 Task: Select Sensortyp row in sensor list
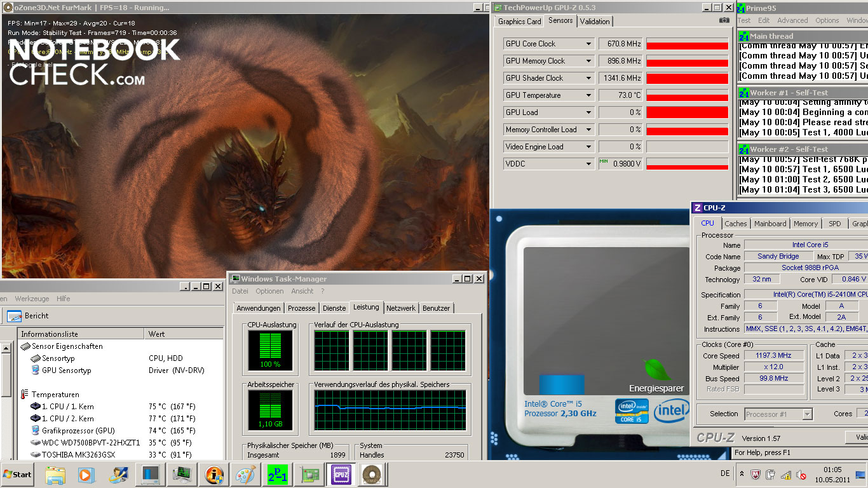coord(121,358)
